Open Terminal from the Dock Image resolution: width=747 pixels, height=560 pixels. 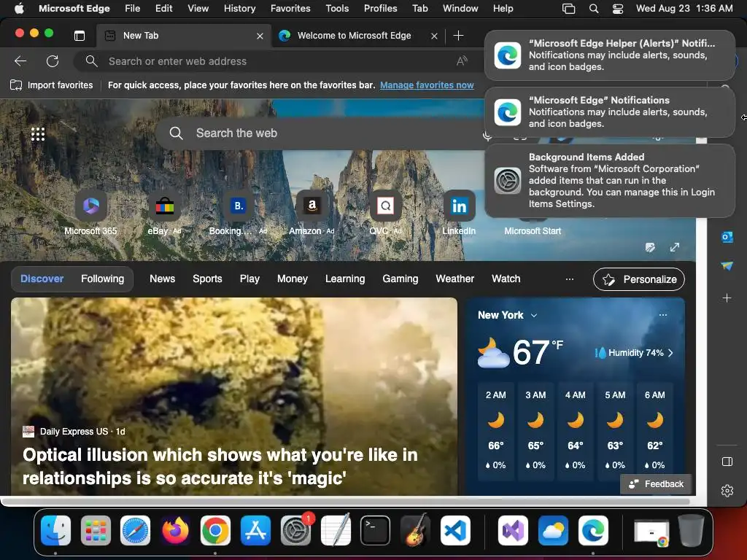pyautogui.click(x=375, y=530)
